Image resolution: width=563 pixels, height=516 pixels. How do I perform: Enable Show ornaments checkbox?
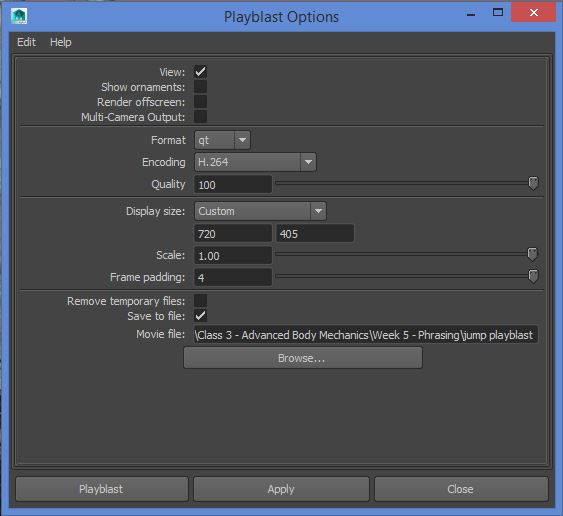click(200, 87)
